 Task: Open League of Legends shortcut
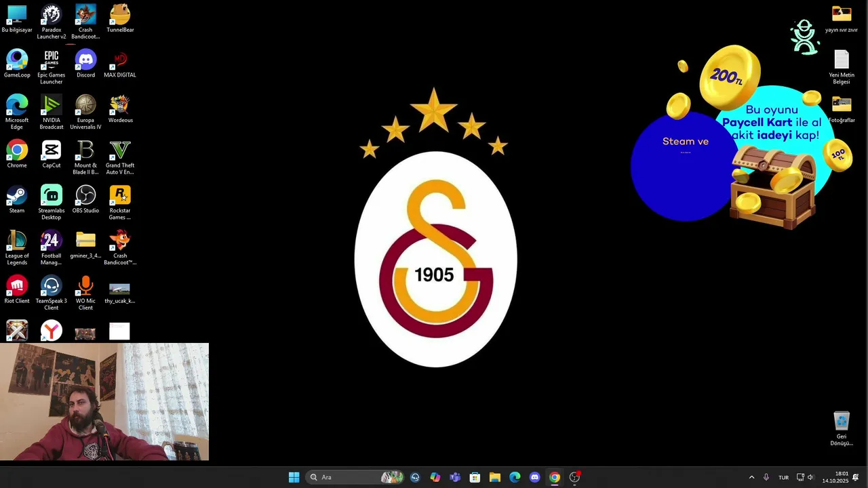coord(17,248)
